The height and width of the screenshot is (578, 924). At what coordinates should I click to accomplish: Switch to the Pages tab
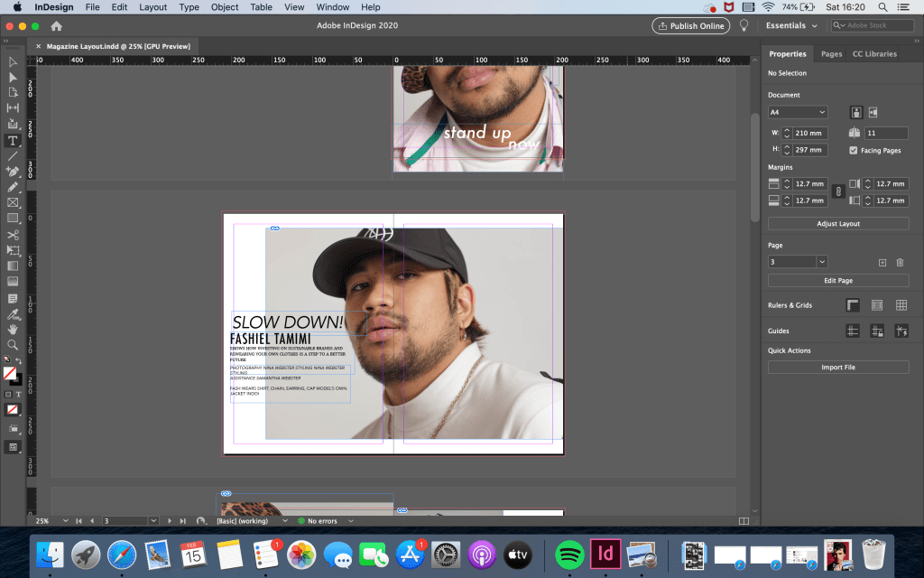pyautogui.click(x=831, y=54)
